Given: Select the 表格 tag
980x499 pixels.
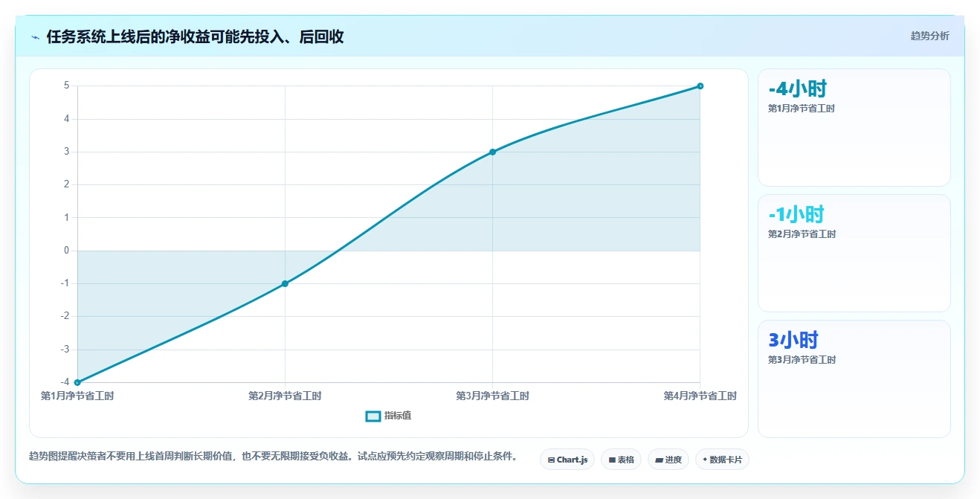Looking at the screenshot, I should pyautogui.click(x=621, y=460).
